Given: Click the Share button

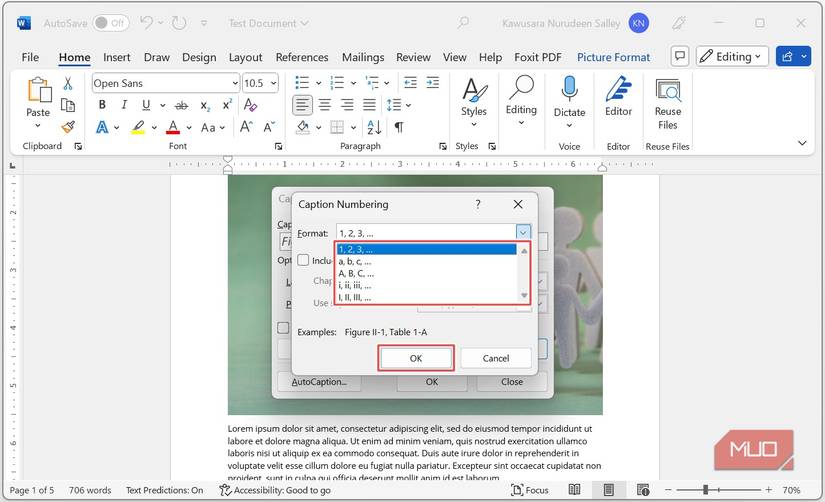Looking at the screenshot, I should 787,56.
